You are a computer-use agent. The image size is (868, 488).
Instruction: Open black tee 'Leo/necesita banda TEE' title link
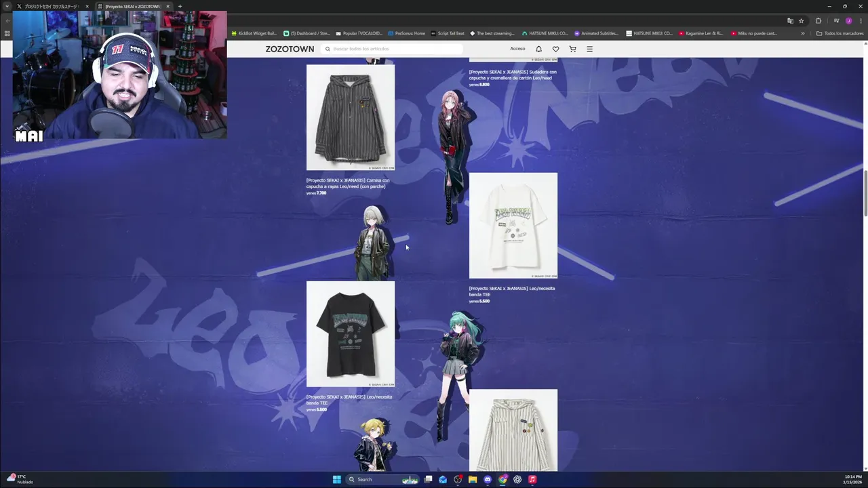click(x=349, y=400)
